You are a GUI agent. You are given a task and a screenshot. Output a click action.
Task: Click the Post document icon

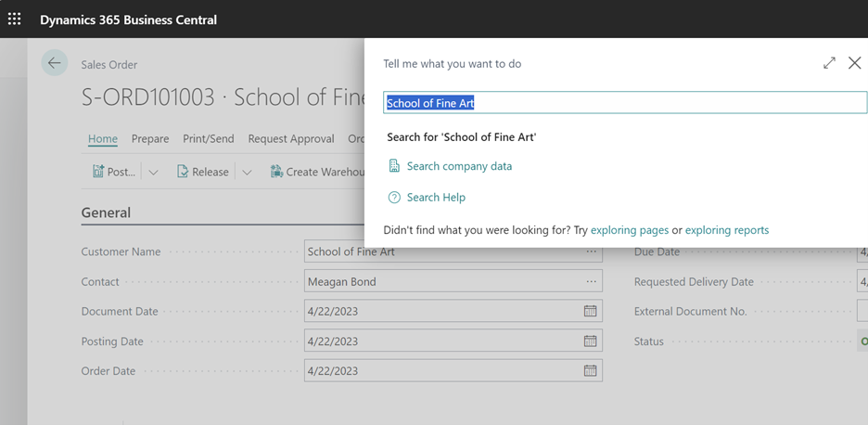[x=98, y=172]
